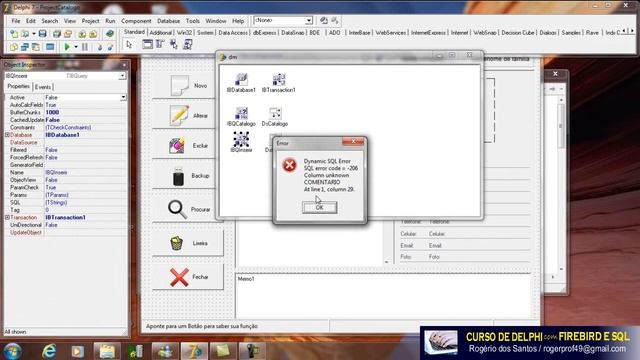
Task: Close the Error dialog with X
Action: point(353,141)
